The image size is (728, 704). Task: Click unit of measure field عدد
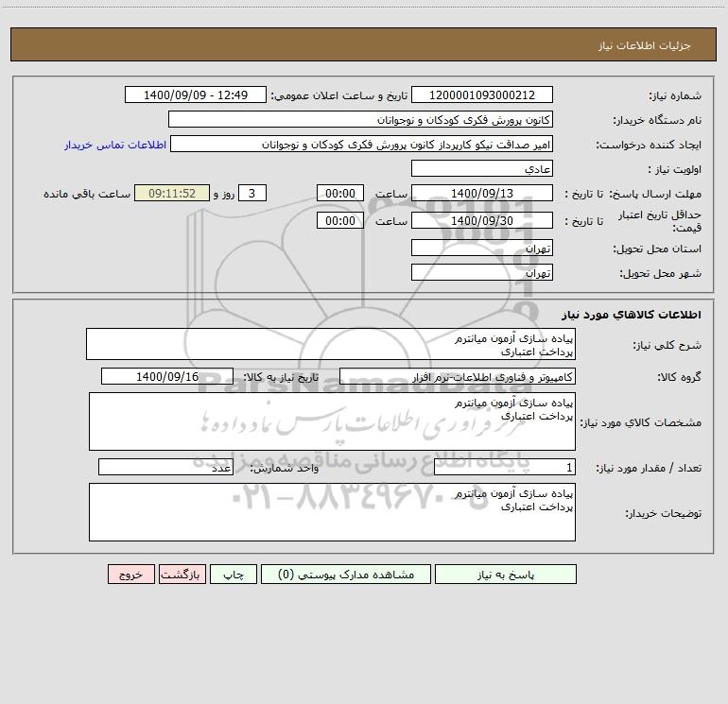pos(165,467)
